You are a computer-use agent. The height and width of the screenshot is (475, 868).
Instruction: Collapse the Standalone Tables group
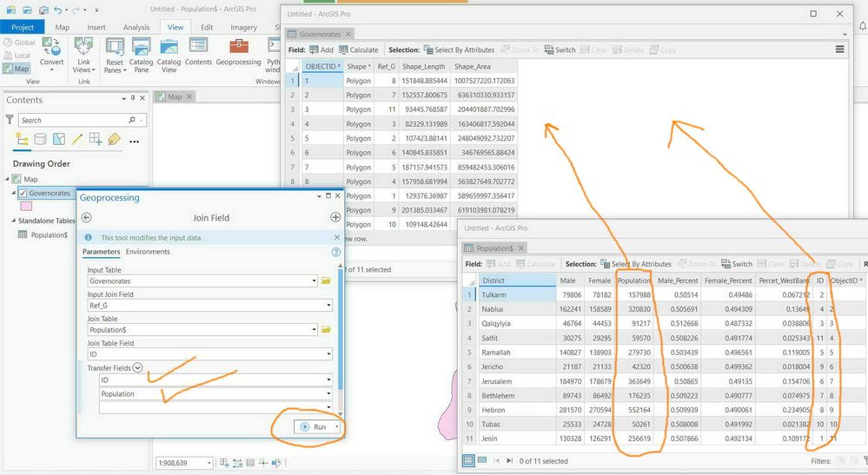click(14, 220)
